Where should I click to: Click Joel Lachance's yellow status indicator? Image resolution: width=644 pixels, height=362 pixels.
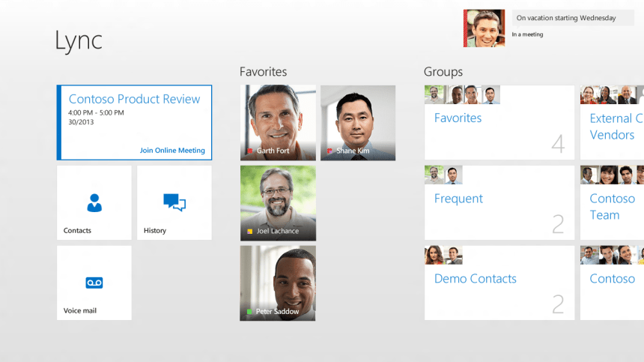[x=250, y=232]
